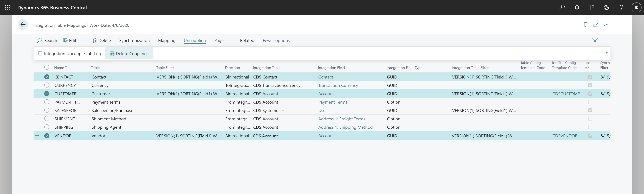
Task: Open the Tell Me search
Action: (562, 7)
